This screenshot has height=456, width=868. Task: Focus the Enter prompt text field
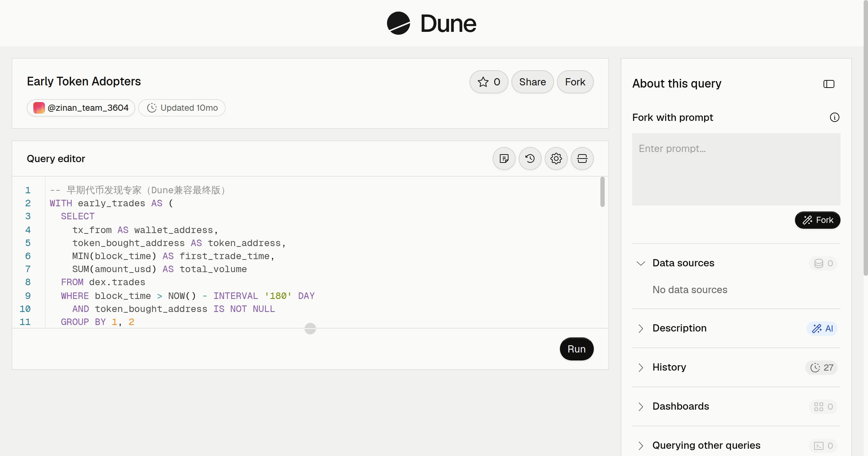click(x=736, y=169)
